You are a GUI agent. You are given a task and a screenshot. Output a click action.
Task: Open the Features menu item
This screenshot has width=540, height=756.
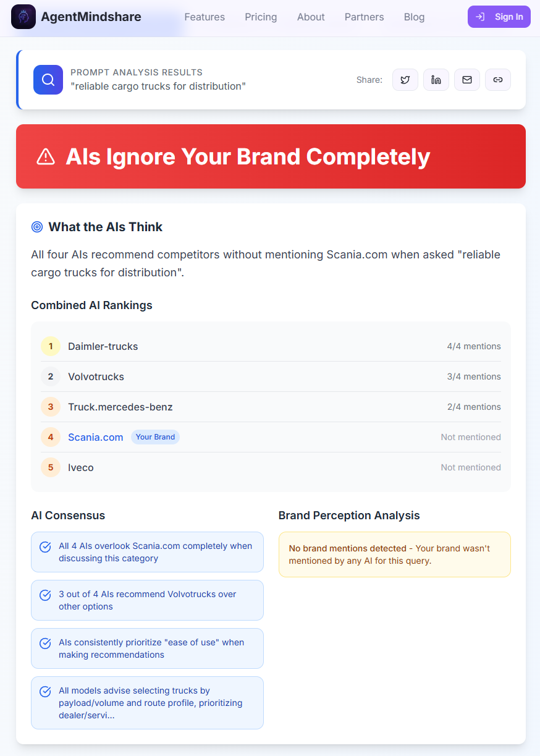pyautogui.click(x=205, y=17)
